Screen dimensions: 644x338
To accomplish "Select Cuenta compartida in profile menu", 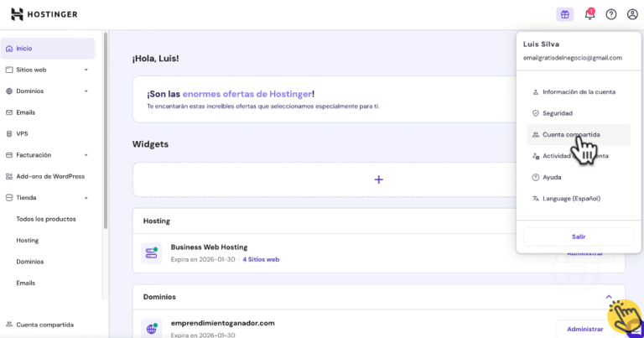I will 570,134.
